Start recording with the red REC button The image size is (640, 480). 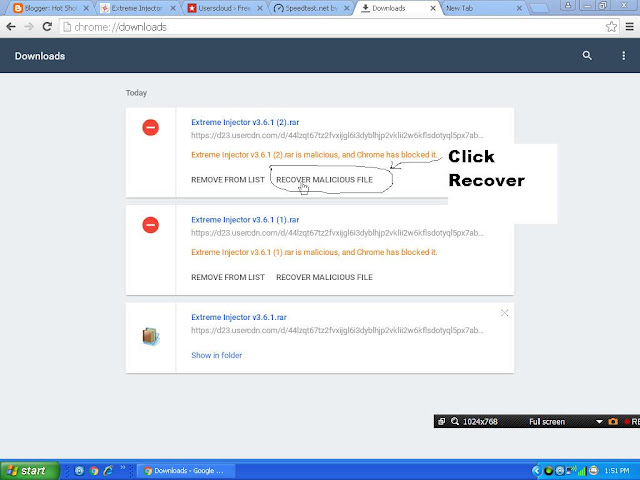[x=631, y=422]
